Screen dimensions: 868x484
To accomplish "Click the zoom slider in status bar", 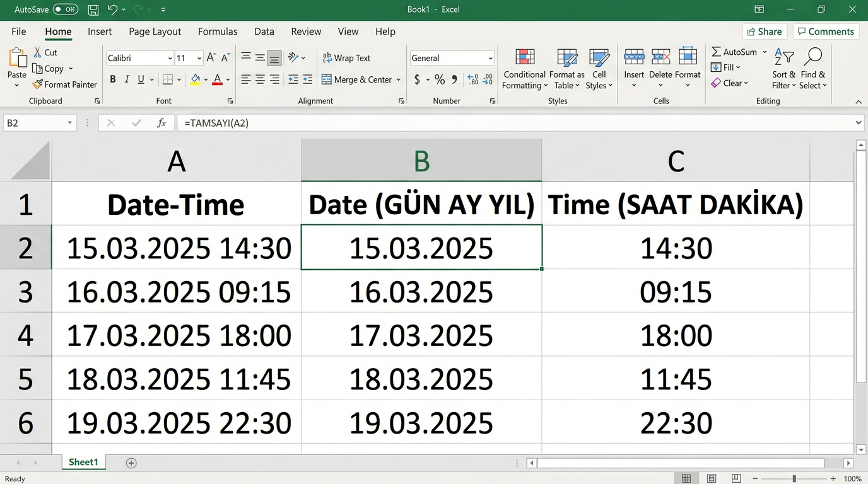I will tap(794, 479).
